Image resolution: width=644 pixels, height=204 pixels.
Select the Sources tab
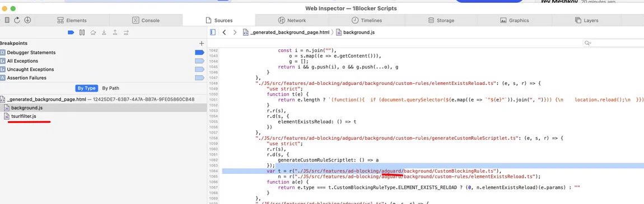(x=219, y=20)
